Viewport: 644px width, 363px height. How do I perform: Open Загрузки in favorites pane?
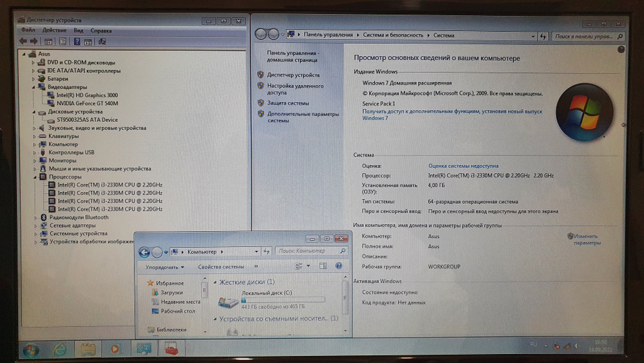point(172,292)
